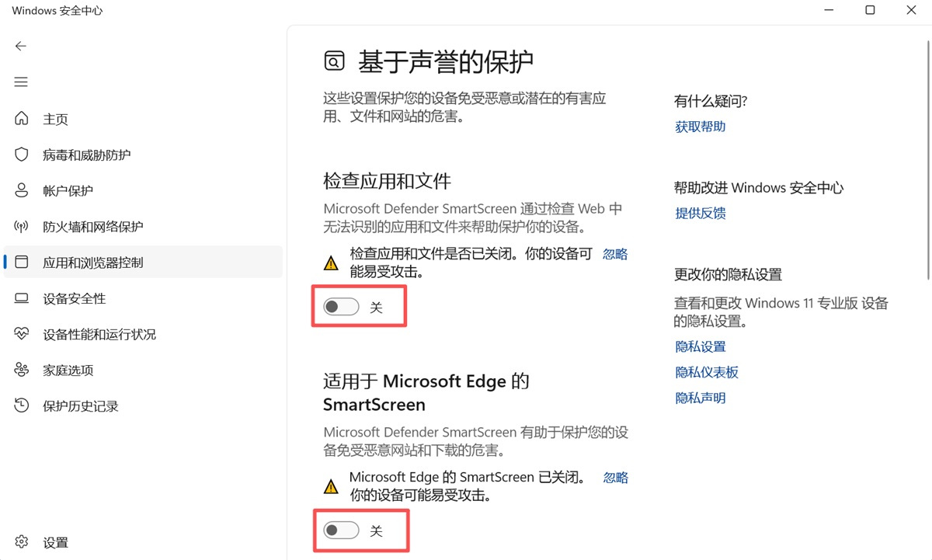Click the 设置 gear icon
932x560 pixels.
pos(22,542)
